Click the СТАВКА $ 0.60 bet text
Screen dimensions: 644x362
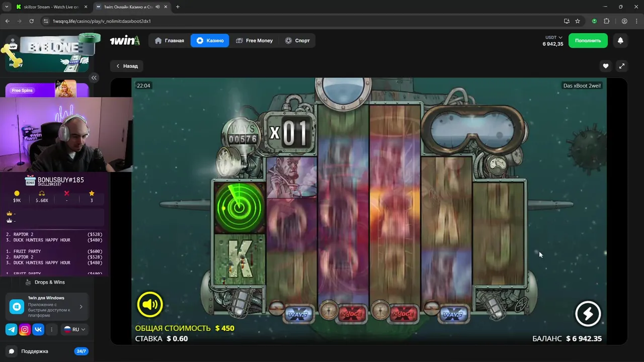[x=162, y=339]
